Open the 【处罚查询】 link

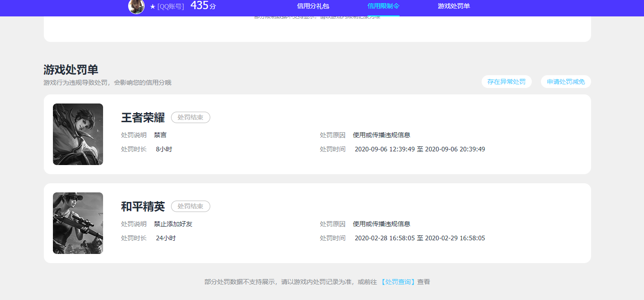click(398, 282)
